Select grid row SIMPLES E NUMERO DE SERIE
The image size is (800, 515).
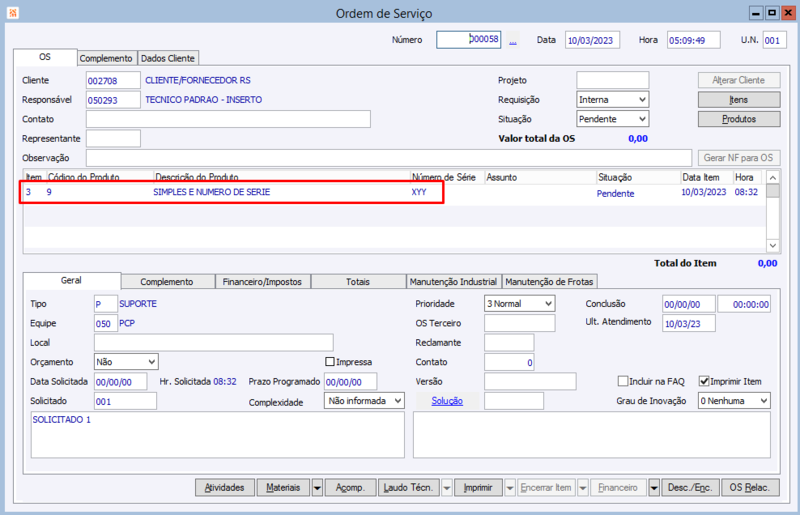click(x=394, y=192)
